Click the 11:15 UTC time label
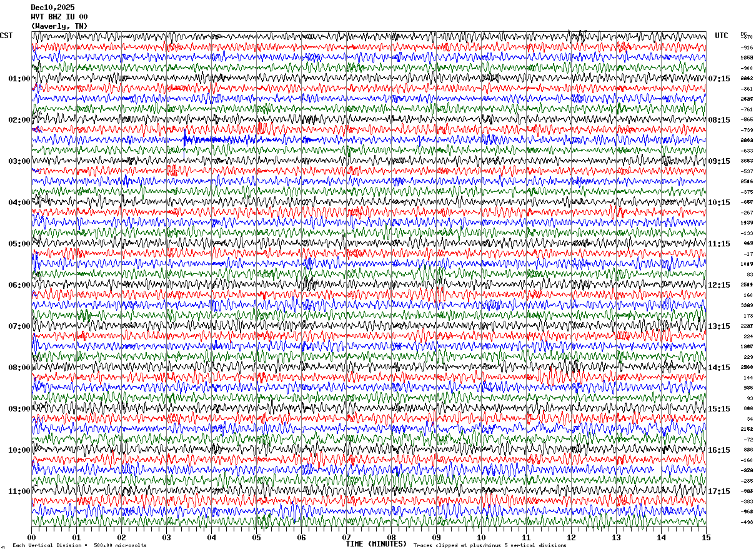The image size is (756, 554). pyautogui.click(x=719, y=244)
